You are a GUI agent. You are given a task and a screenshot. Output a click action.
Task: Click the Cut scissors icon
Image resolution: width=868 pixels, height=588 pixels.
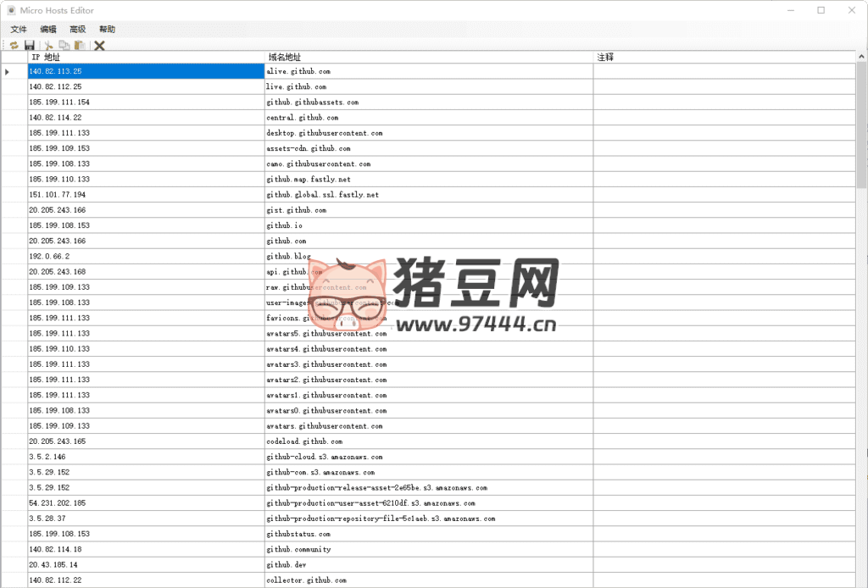48,46
